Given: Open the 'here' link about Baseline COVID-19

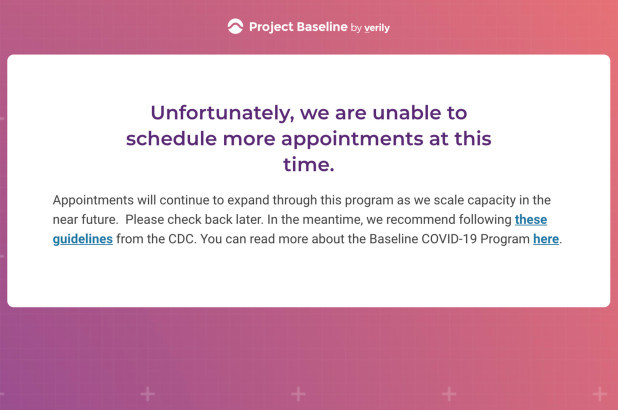Looking at the screenshot, I should [546, 239].
